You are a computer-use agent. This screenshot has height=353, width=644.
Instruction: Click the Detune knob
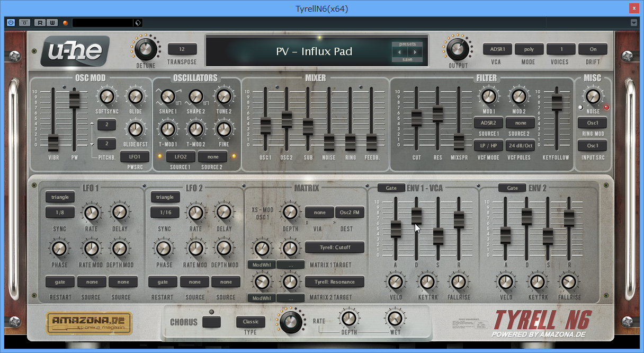[x=145, y=49]
